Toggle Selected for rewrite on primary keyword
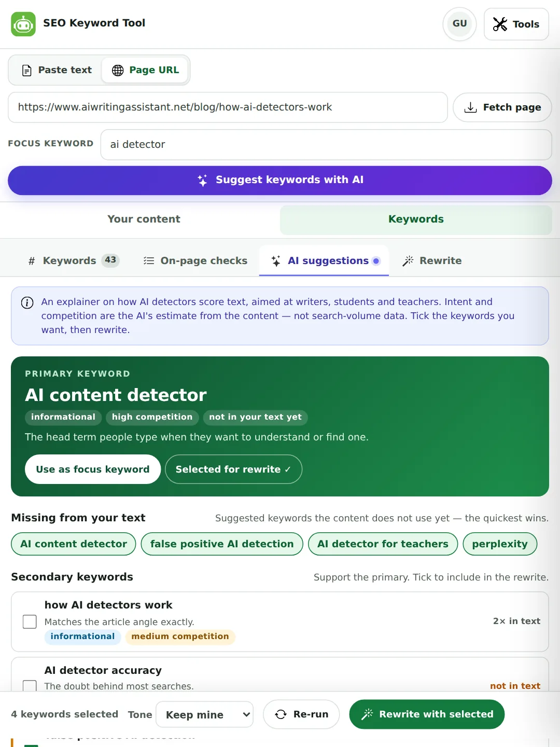Image resolution: width=560 pixels, height=747 pixels. click(233, 469)
